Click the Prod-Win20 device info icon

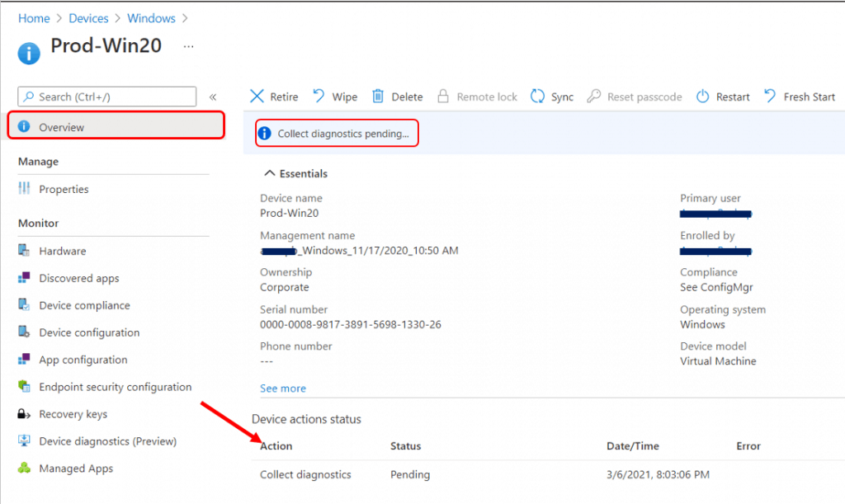coord(29,54)
